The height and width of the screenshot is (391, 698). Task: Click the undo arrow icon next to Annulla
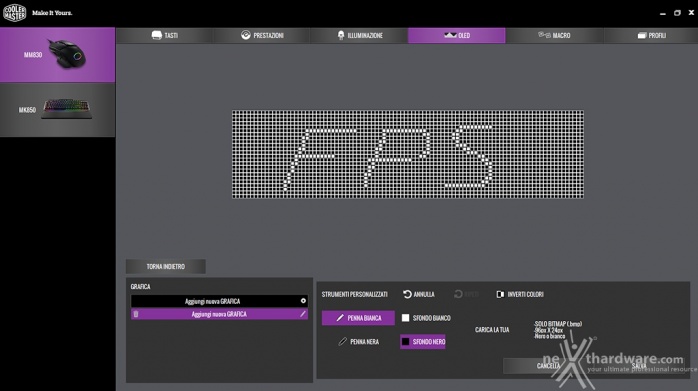tap(407, 294)
